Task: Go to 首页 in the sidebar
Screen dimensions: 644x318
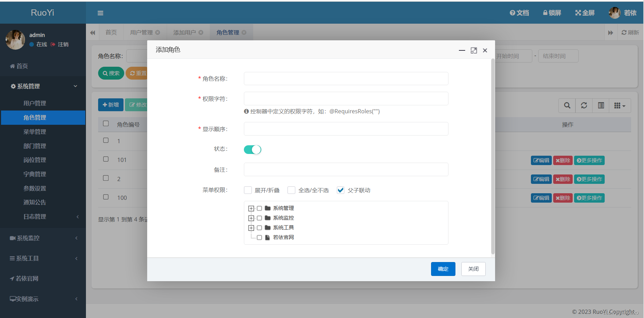Action: coord(19,66)
